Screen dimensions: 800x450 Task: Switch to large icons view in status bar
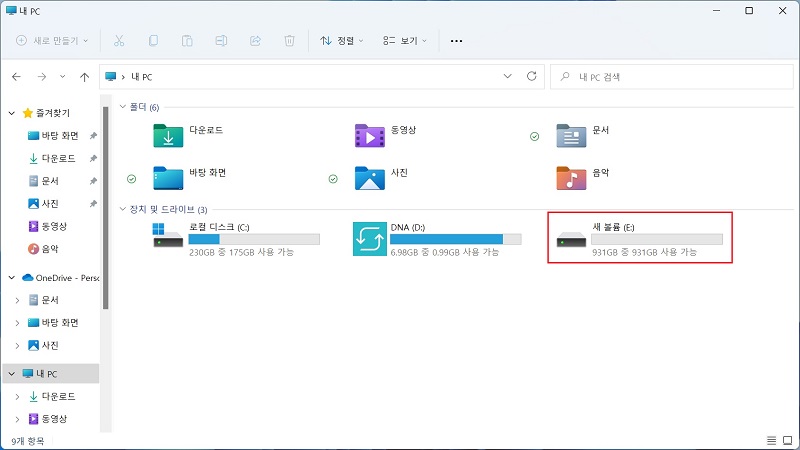click(788, 440)
